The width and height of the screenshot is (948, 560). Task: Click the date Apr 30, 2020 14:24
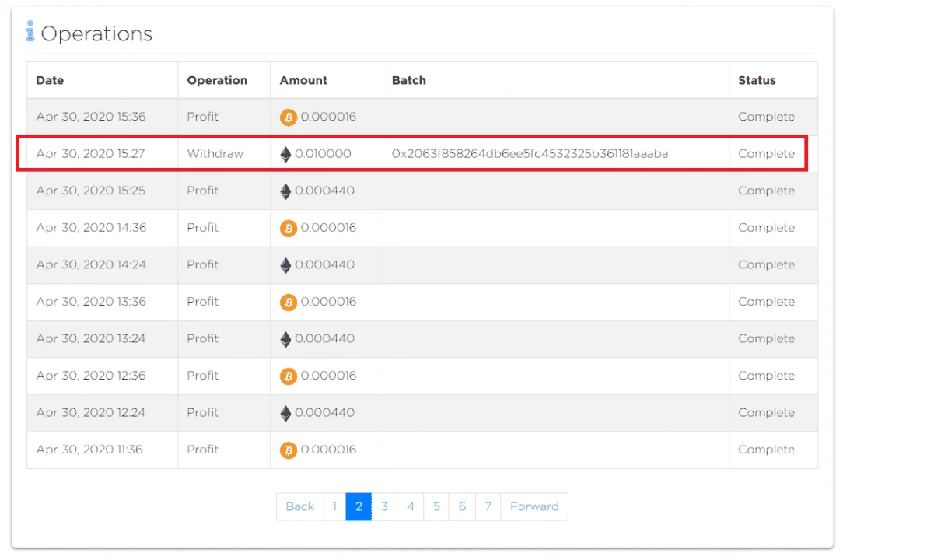(90, 264)
